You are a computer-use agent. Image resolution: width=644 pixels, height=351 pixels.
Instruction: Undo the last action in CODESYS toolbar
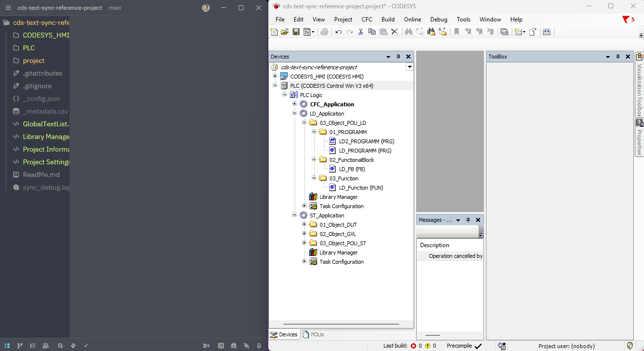tap(339, 32)
